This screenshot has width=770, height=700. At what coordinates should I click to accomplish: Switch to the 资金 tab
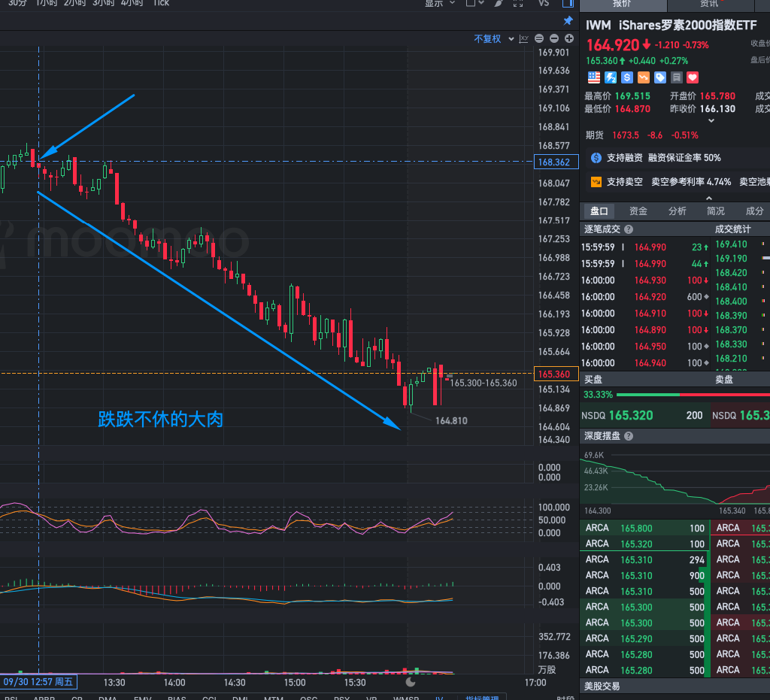[638, 211]
